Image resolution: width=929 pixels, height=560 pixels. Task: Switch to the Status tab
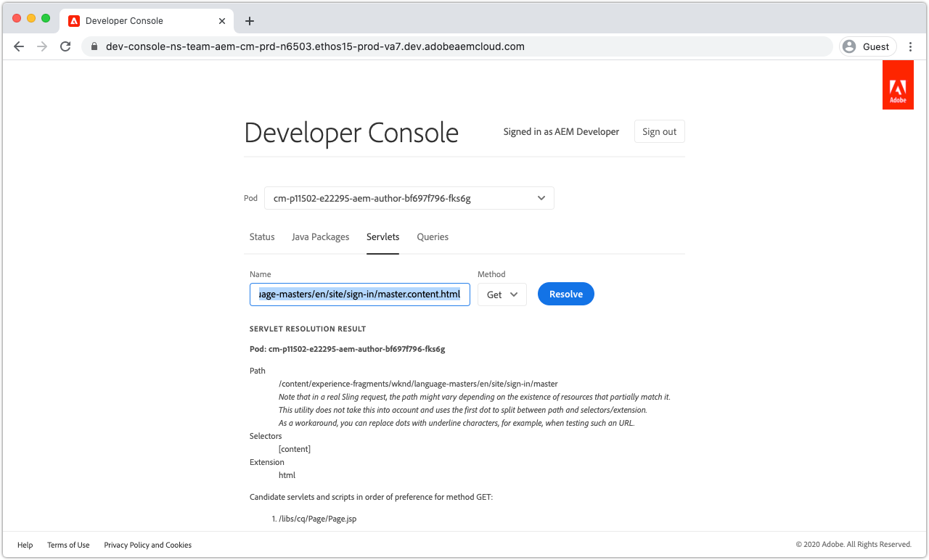tap(262, 237)
